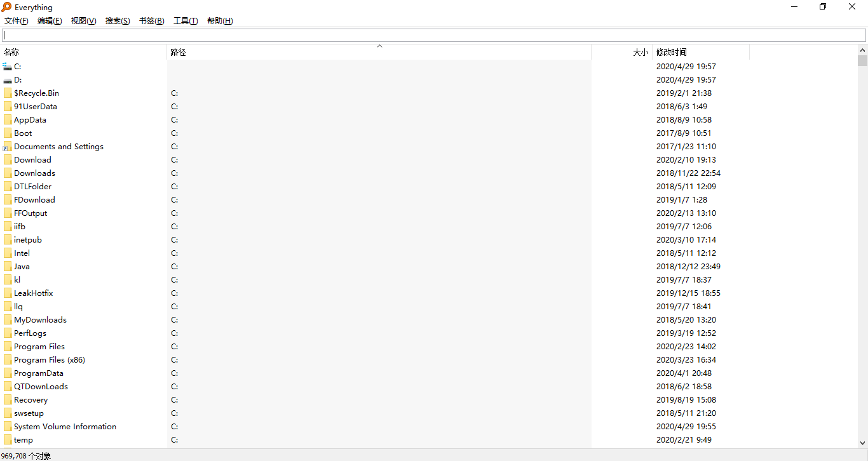Click the scrollbar up arrow
The image size is (868, 461).
tap(862, 50)
